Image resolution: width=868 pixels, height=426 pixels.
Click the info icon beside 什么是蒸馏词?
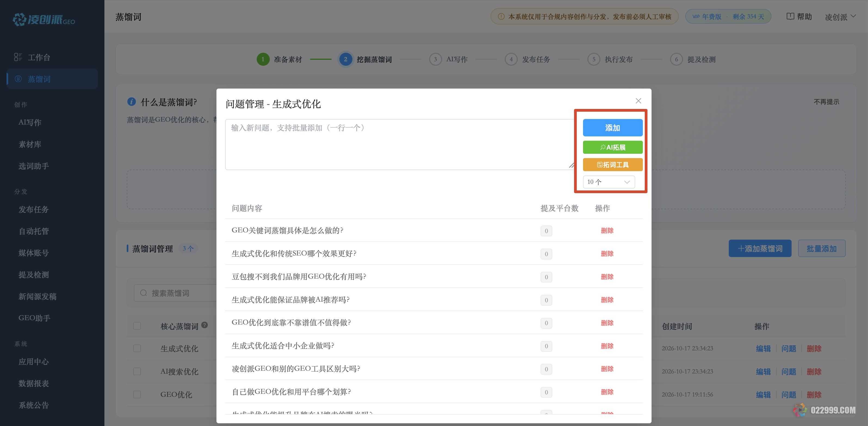point(131,101)
